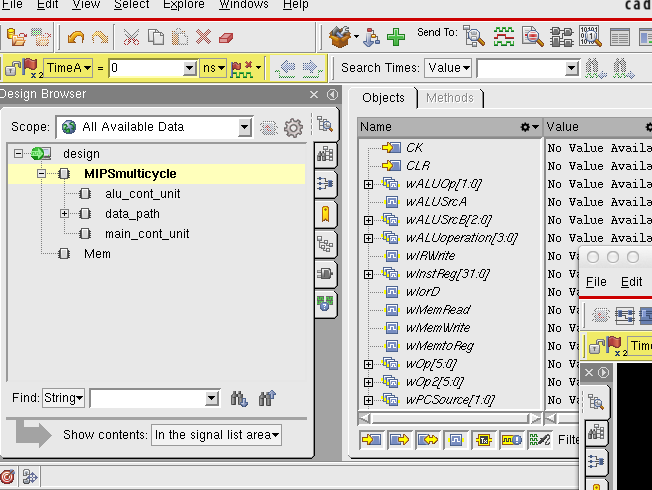Toggle the output ports signal filter

click(x=400, y=439)
